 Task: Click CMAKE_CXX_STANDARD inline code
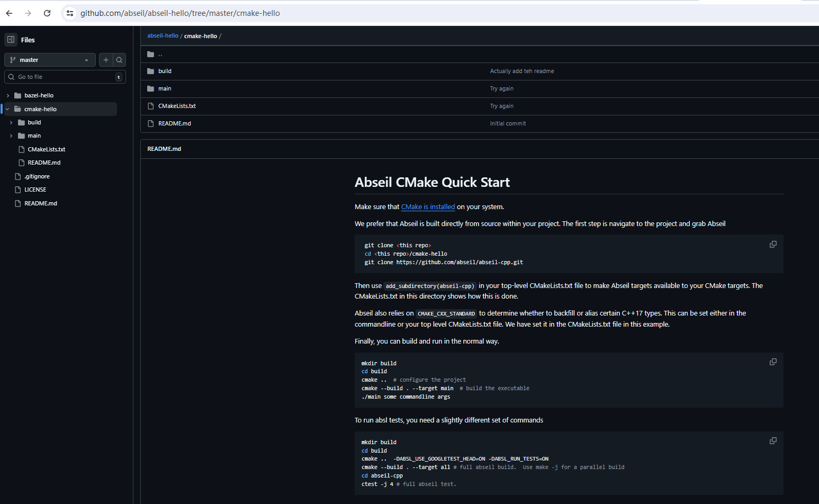click(446, 313)
